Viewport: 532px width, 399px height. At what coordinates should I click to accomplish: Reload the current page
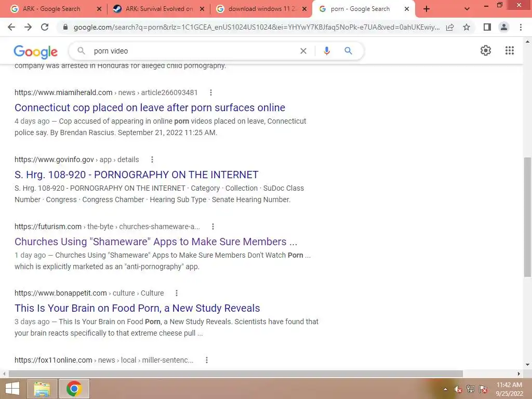(45, 27)
